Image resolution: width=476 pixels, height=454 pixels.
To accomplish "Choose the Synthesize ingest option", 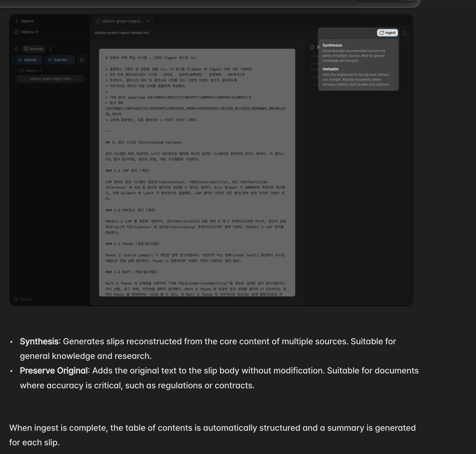I will tap(358, 53).
